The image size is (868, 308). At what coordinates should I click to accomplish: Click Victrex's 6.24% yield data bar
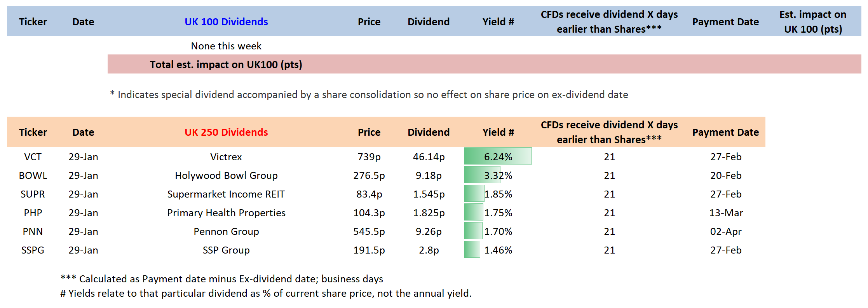pos(498,156)
